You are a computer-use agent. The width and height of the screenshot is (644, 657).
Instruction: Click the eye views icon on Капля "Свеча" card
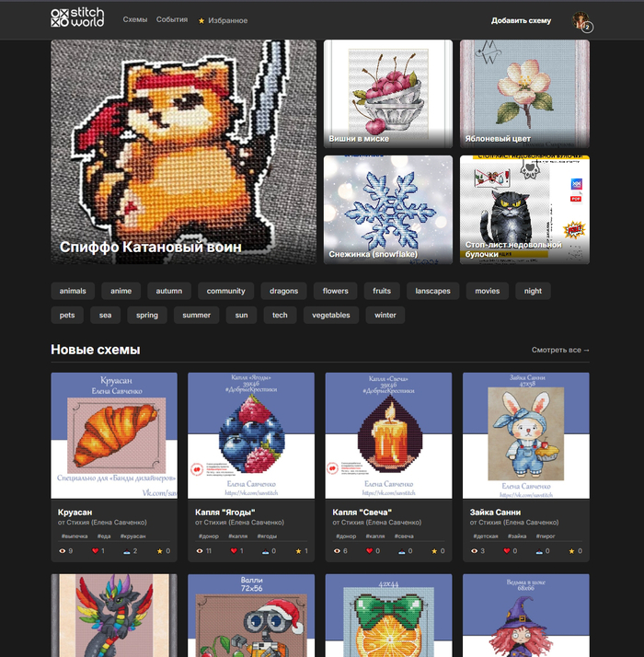tap(338, 550)
